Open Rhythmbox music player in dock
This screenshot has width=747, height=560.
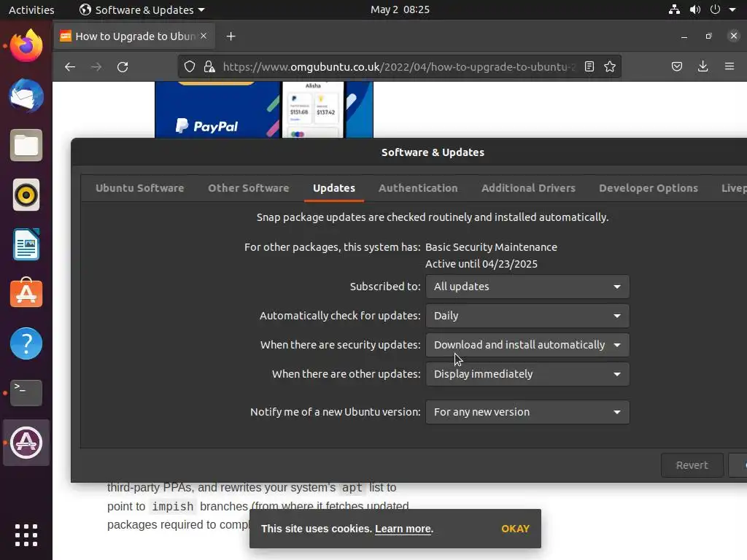tap(26, 195)
